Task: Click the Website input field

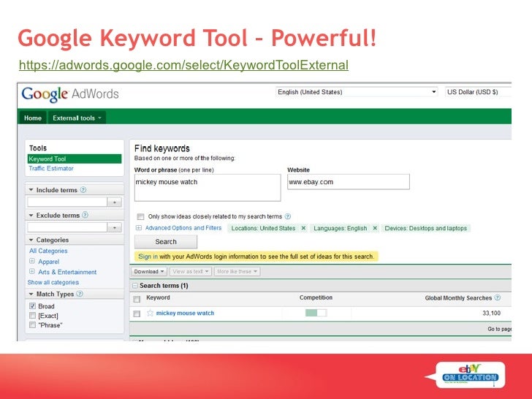Action: point(348,182)
